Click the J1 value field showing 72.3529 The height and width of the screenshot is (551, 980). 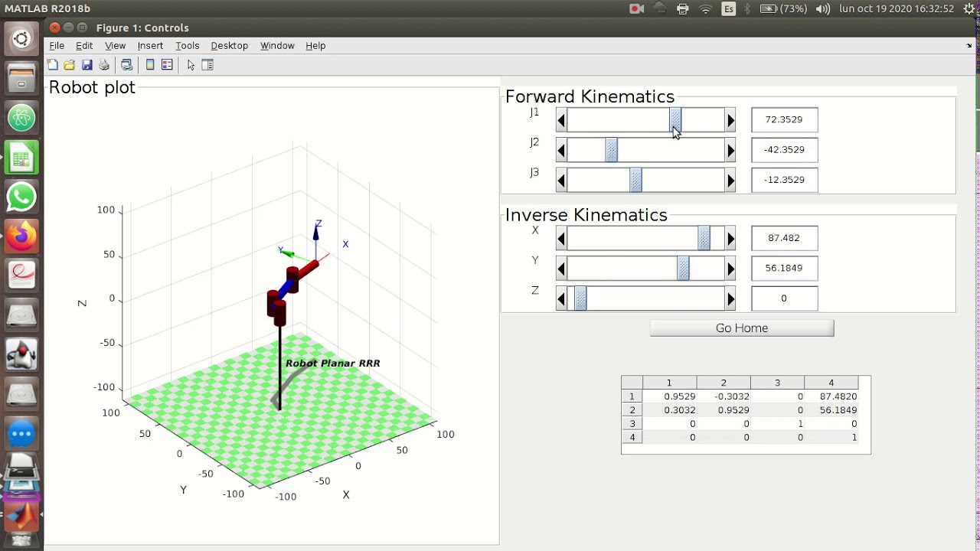(x=785, y=119)
